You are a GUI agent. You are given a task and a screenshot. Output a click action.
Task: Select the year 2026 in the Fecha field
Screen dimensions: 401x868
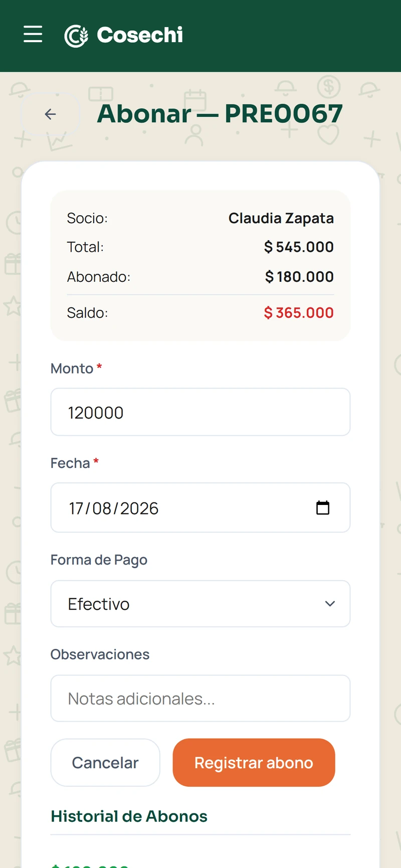pos(139,508)
